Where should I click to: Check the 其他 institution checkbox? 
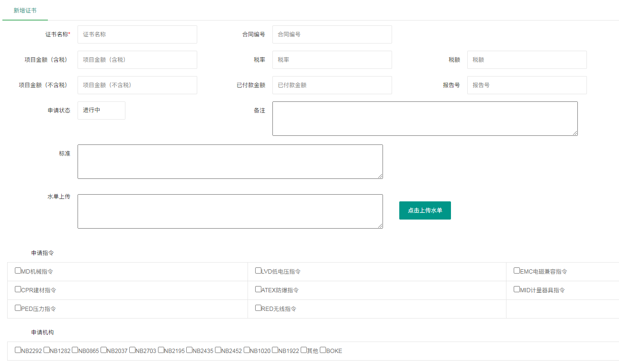pos(304,350)
